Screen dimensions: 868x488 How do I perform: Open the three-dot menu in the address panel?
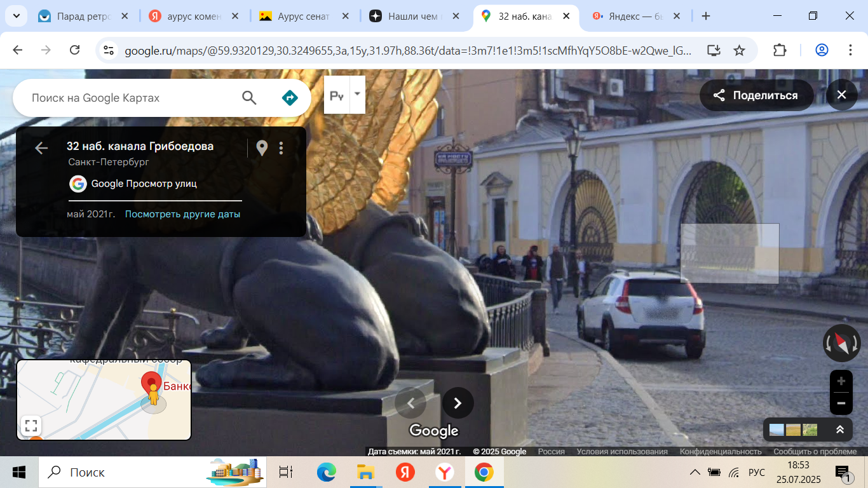281,148
